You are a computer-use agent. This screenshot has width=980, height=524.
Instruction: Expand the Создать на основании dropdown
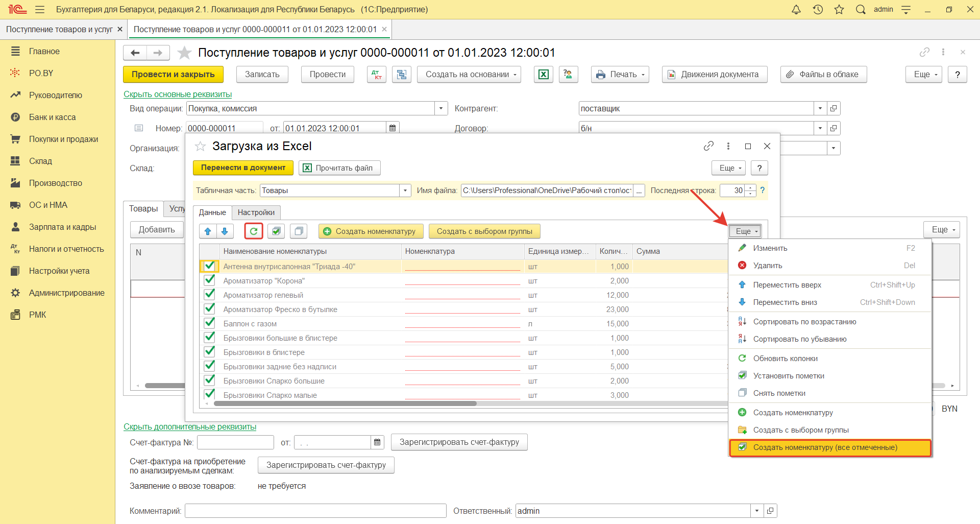tap(469, 75)
